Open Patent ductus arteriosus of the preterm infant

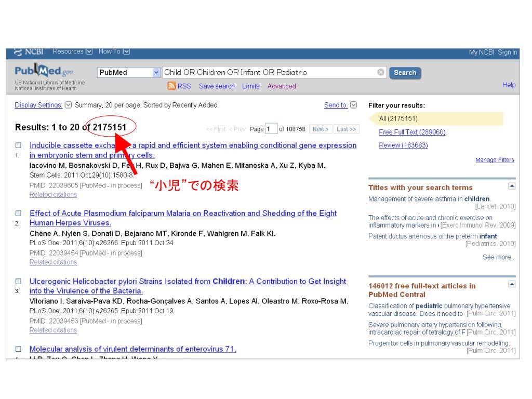point(433,236)
